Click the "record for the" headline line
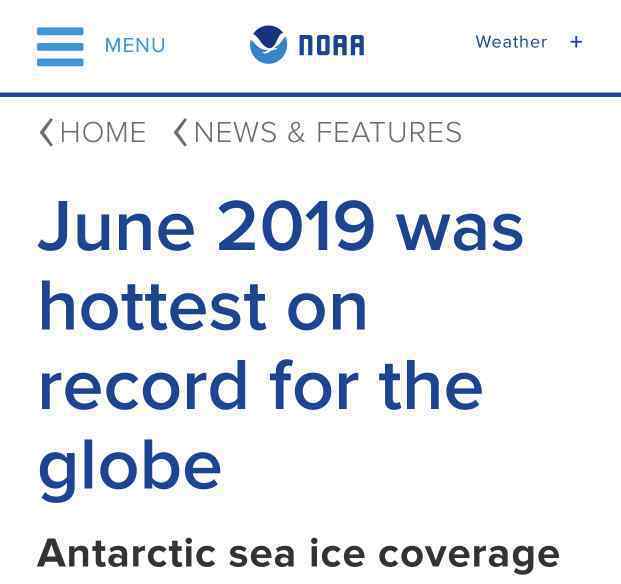Image resolution: width=621 pixels, height=584 pixels. pyautogui.click(x=261, y=385)
